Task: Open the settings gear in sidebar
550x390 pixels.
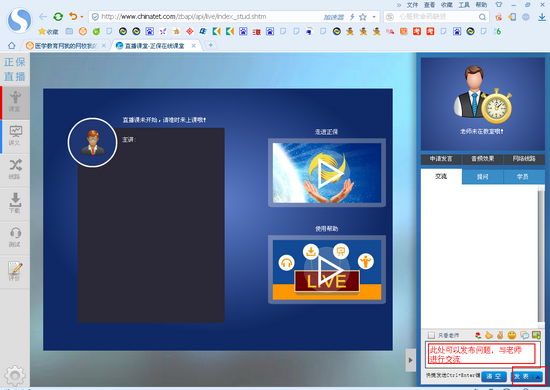Action: (x=15, y=376)
